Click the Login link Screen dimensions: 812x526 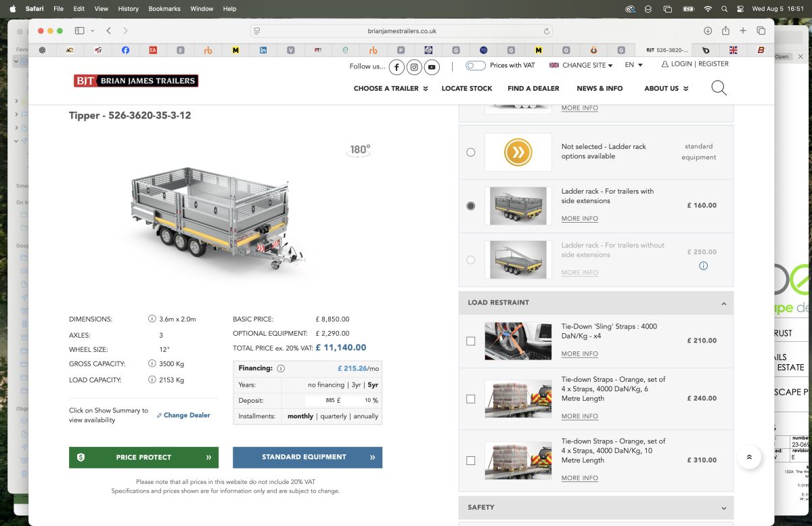pyautogui.click(x=676, y=64)
